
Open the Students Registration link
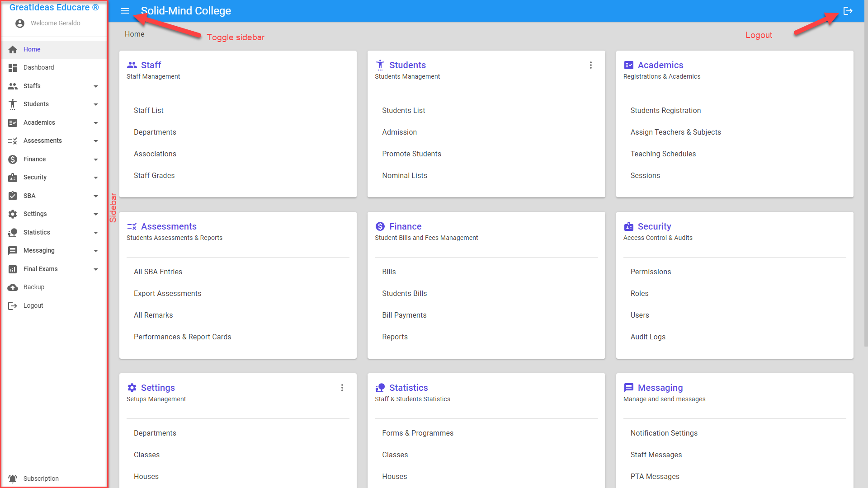[665, 110]
